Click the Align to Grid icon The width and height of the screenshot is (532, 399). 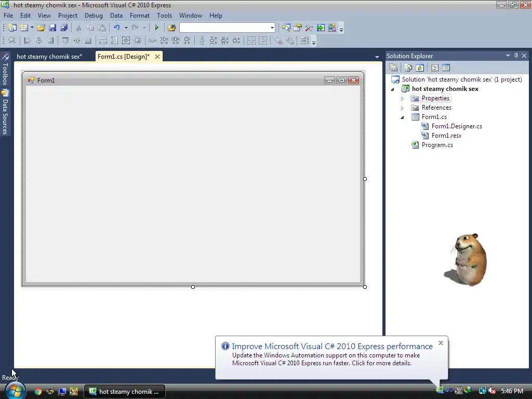pos(12,41)
